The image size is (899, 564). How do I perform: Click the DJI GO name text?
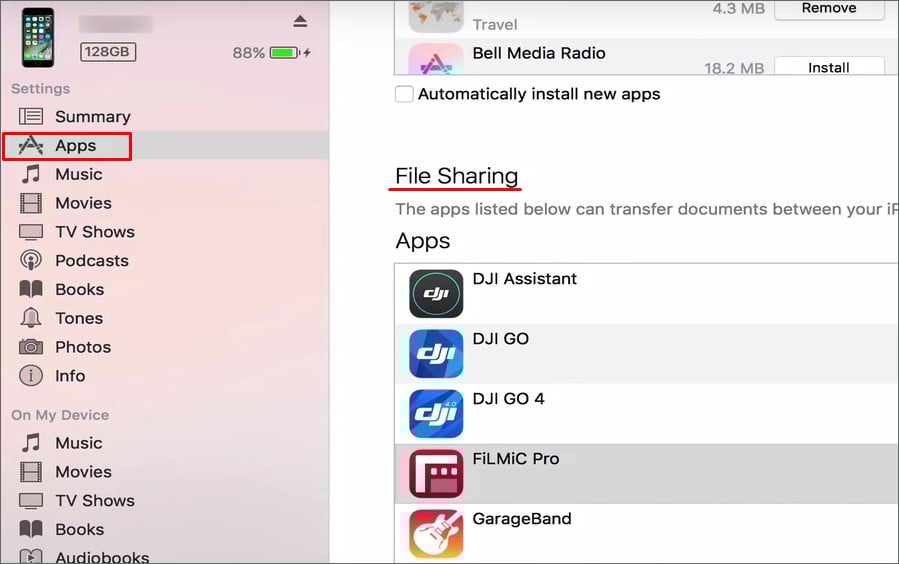(501, 339)
